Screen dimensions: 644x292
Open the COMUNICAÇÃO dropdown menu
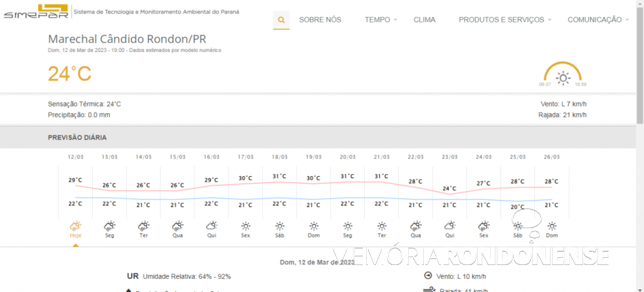point(597,20)
